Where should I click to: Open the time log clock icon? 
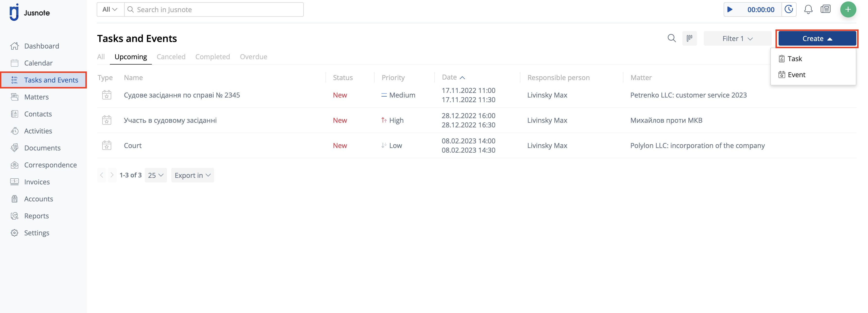click(x=789, y=9)
